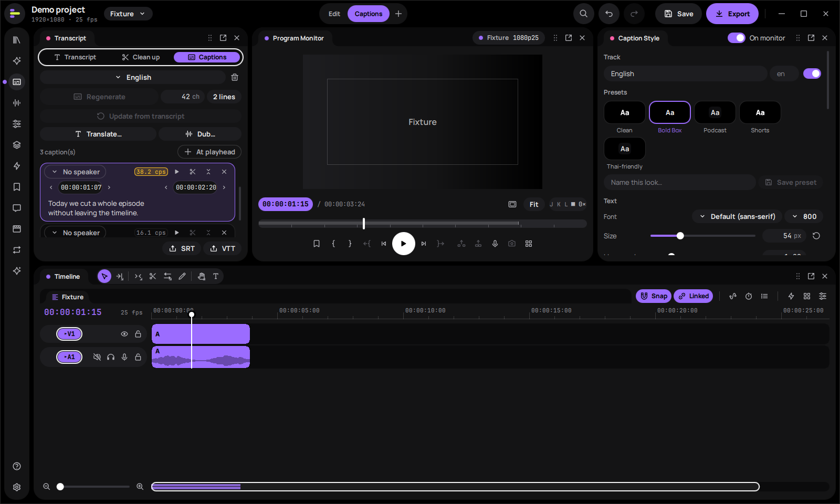The height and width of the screenshot is (504, 840).
Task: Select the text tool in timeline
Action: pos(216,276)
